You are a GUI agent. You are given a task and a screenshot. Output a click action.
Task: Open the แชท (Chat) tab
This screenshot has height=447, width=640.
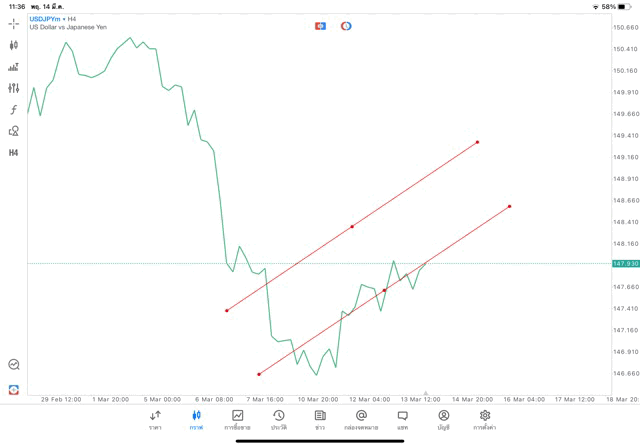click(x=402, y=419)
